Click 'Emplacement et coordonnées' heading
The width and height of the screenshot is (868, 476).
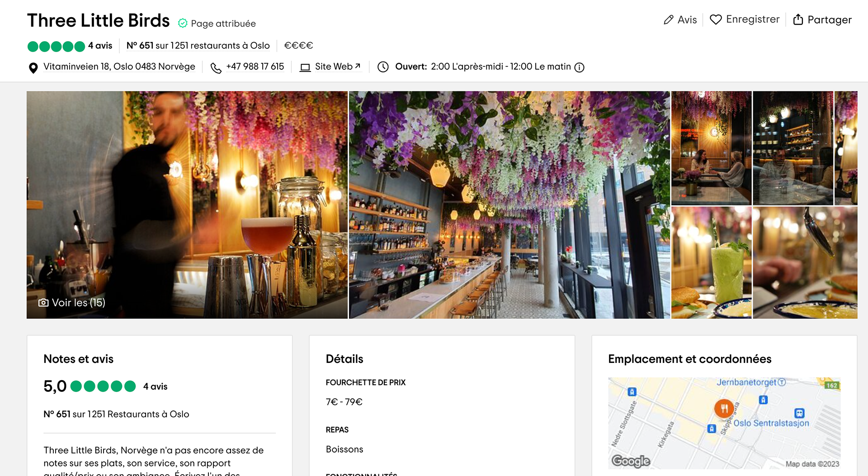(x=690, y=359)
